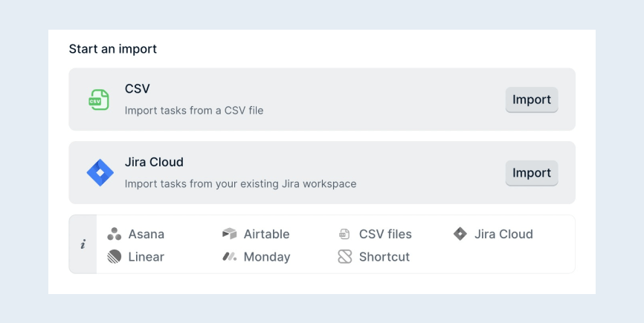Screen dimensions: 644x323
Task: Click the gray Jira Cloud diamond icon
Action: 460,234
